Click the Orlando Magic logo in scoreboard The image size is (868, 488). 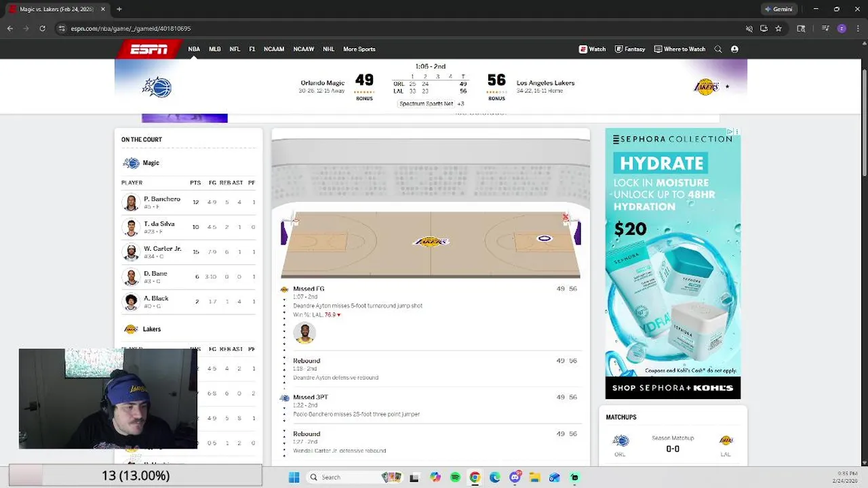pos(157,87)
